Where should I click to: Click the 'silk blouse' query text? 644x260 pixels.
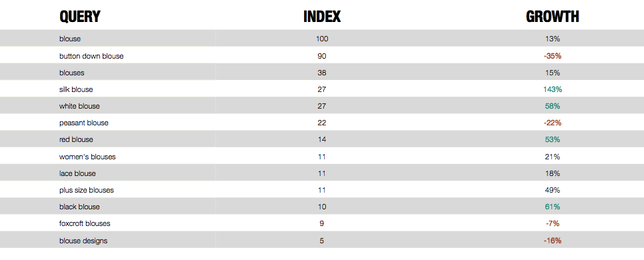coord(76,89)
